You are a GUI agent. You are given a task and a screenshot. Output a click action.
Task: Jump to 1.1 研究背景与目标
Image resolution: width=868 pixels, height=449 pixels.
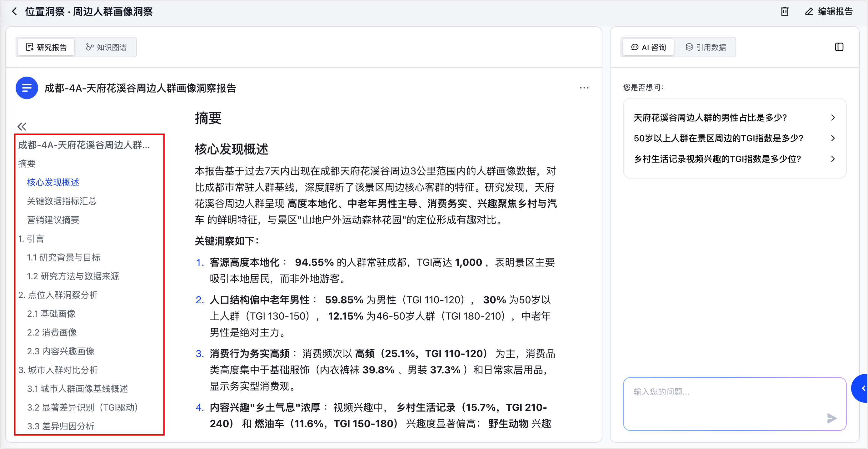[x=64, y=258]
